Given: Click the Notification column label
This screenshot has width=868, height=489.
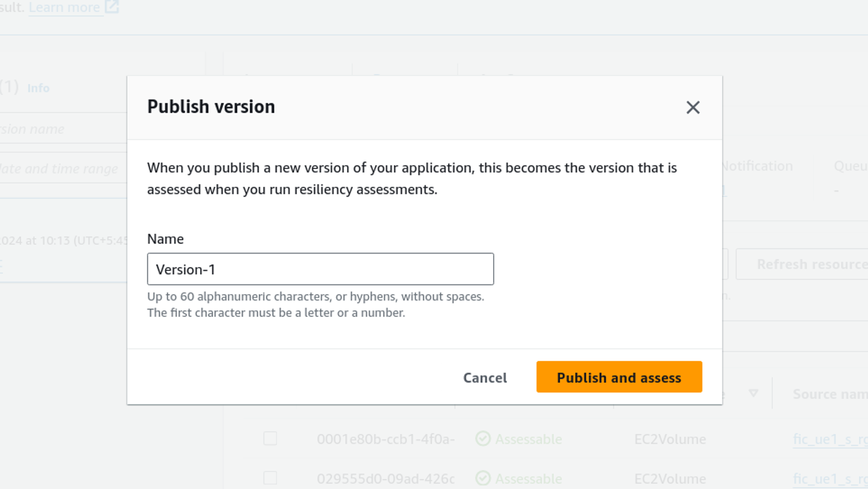Looking at the screenshot, I should (758, 166).
